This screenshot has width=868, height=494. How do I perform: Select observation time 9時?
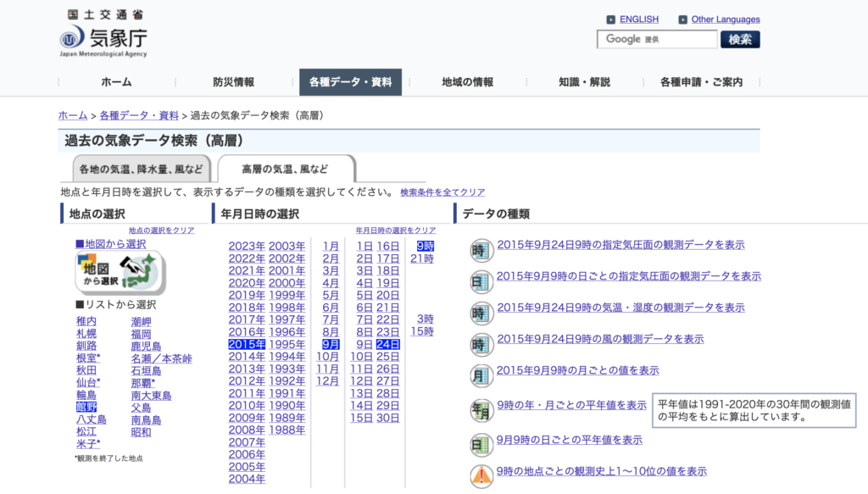pos(426,247)
